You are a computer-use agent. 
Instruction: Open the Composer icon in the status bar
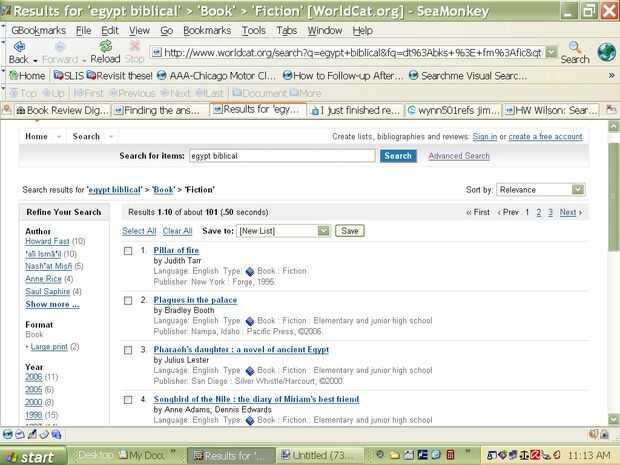pos(32,434)
